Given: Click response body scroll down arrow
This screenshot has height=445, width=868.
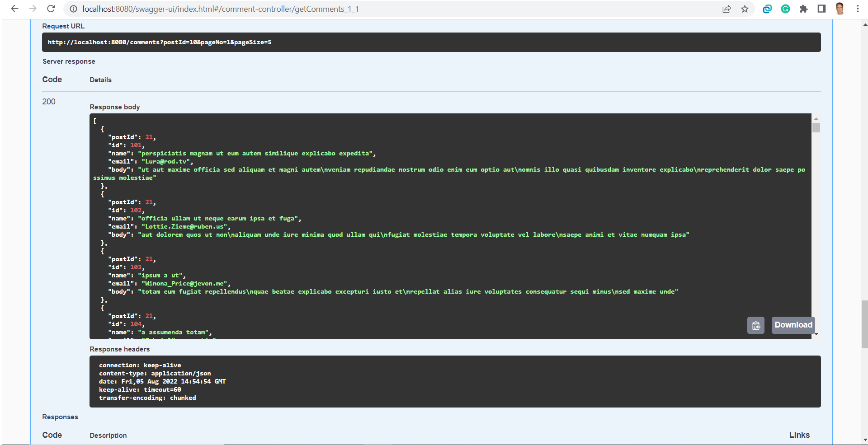Looking at the screenshot, I should pos(816,334).
